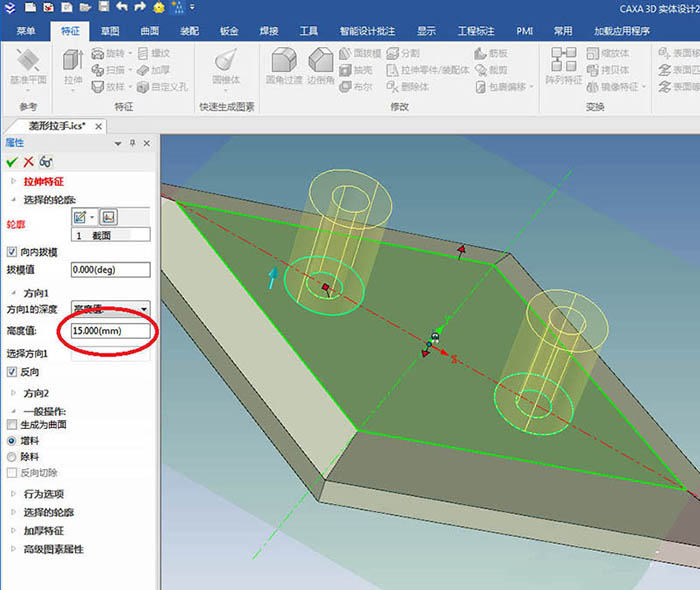This screenshot has height=590, width=700.
Task: Select the 旋转 revolve feature tool
Action: pos(109,54)
